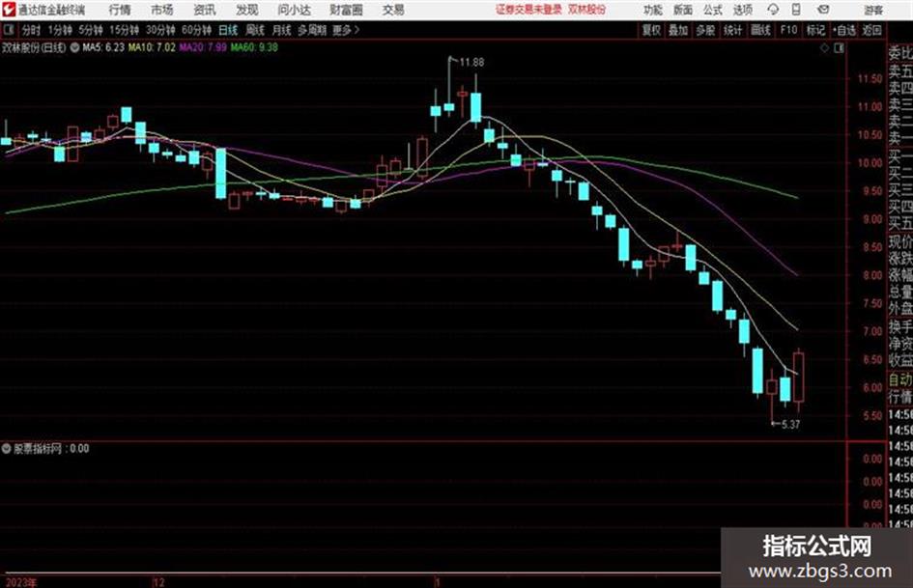Viewport: 913px width, 588px height.
Task: Switch to 15分钟 period
Action: pyautogui.click(x=125, y=30)
